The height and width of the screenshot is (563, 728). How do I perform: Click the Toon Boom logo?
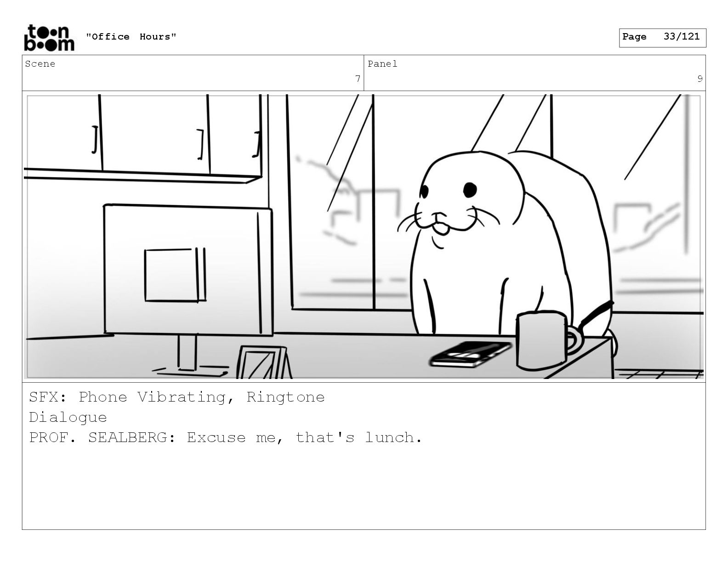[x=49, y=38]
